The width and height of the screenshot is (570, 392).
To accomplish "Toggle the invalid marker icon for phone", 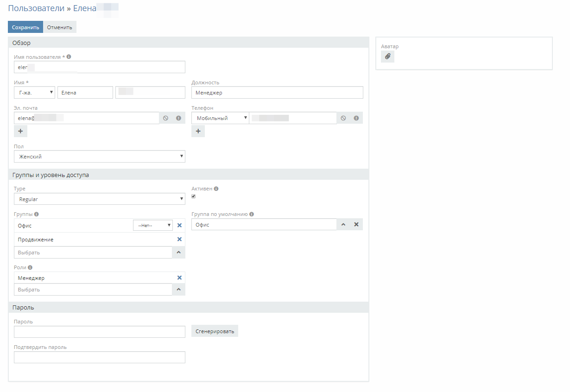I will tap(356, 118).
